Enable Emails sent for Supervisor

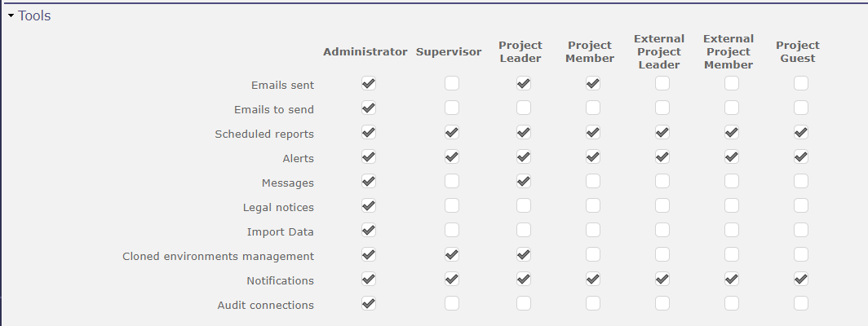(452, 84)
